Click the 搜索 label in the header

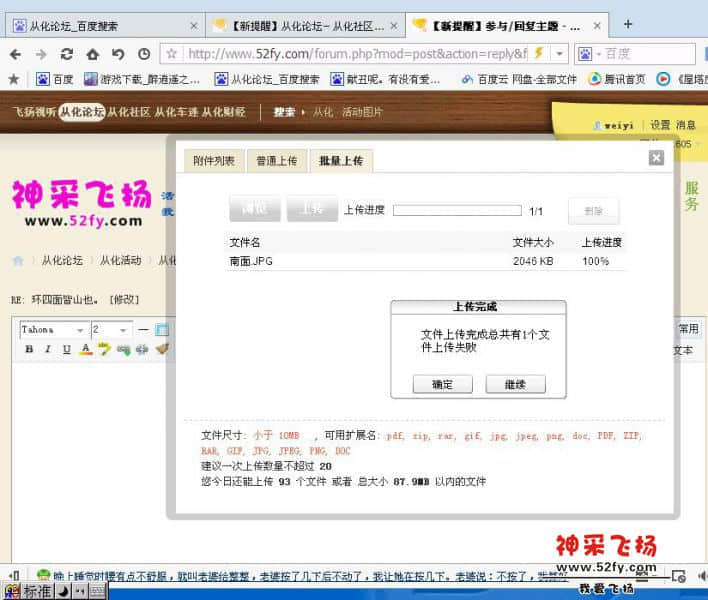[x=284, y=112]
